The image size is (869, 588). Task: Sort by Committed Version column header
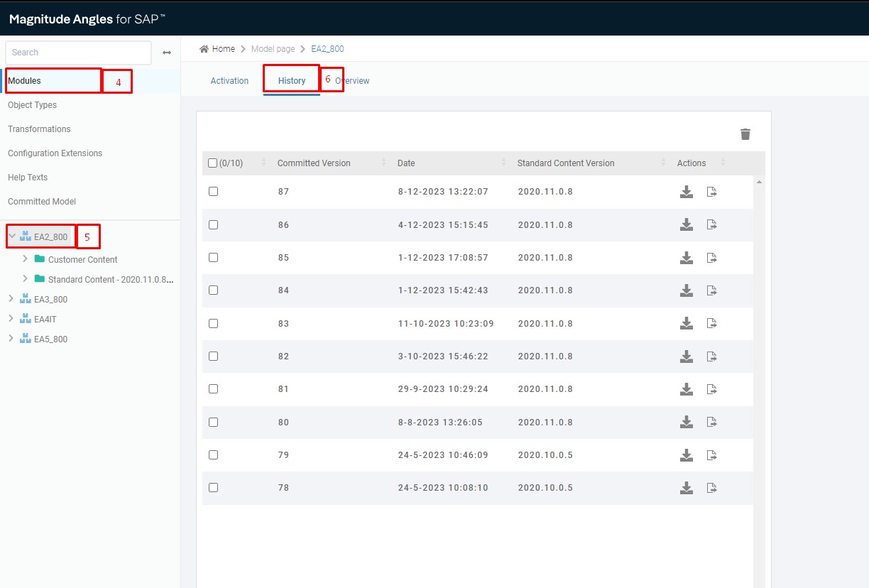coord(314,163)
